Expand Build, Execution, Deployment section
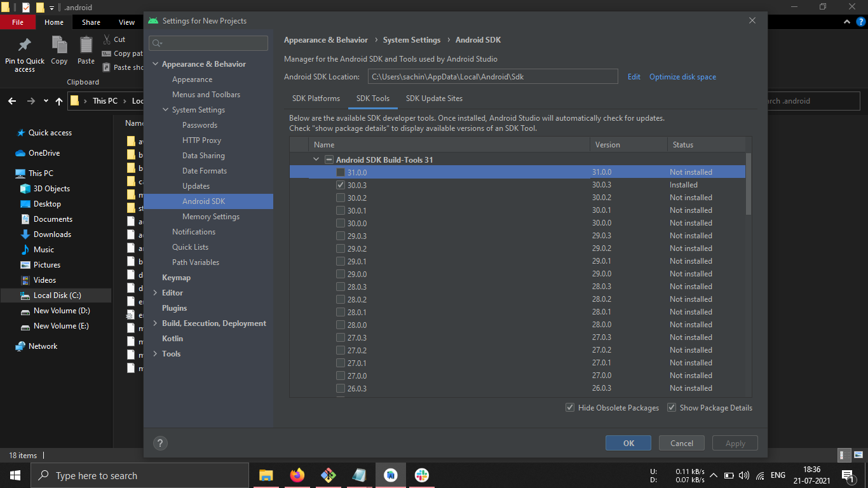This screenshot has height=488, width=868. pos(156,323)
